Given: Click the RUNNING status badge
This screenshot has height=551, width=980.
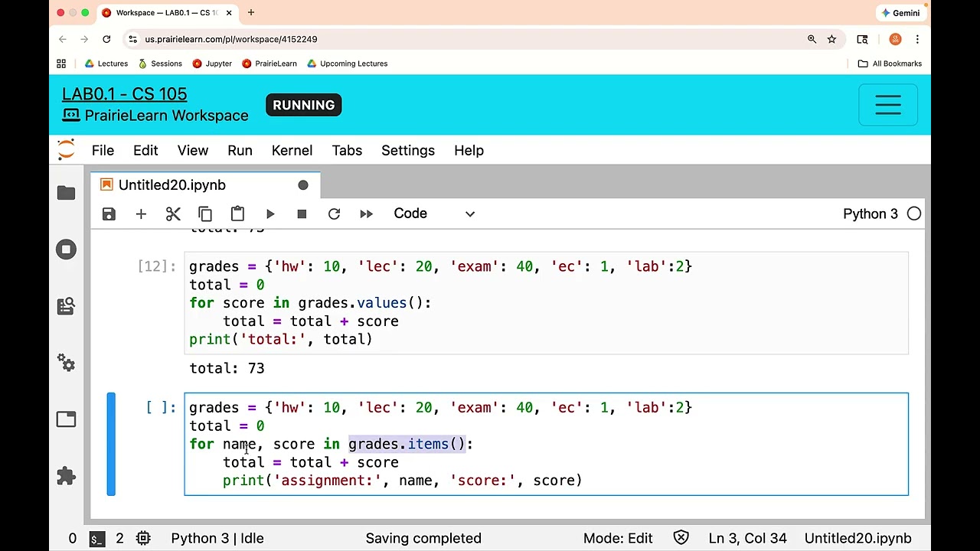Looking at the screenshot, I should point(304,105).
